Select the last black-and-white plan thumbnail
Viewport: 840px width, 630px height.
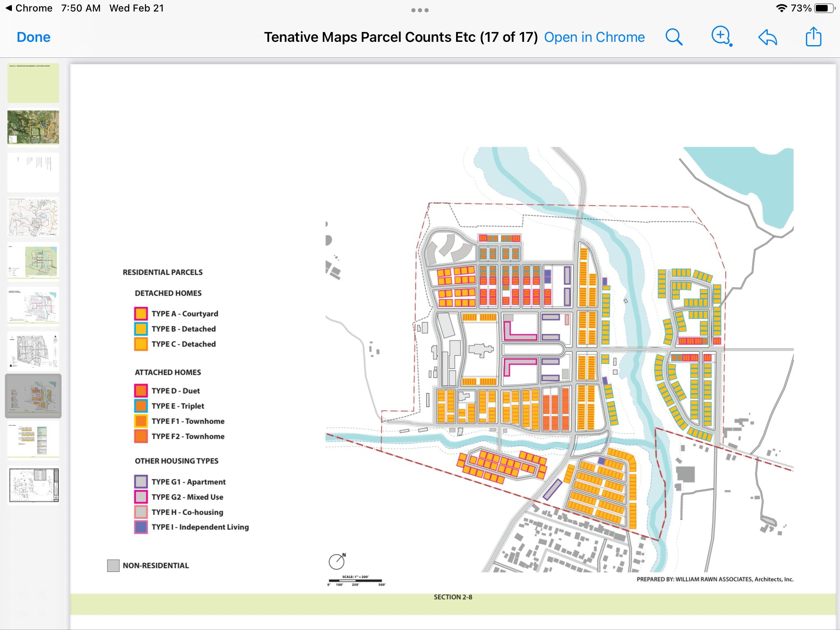coord(34,485)
